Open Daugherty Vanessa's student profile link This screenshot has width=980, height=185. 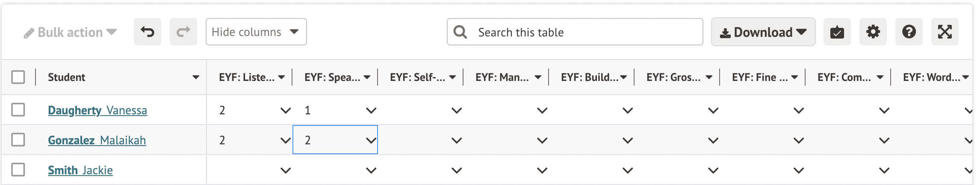[x=97, y=110]
